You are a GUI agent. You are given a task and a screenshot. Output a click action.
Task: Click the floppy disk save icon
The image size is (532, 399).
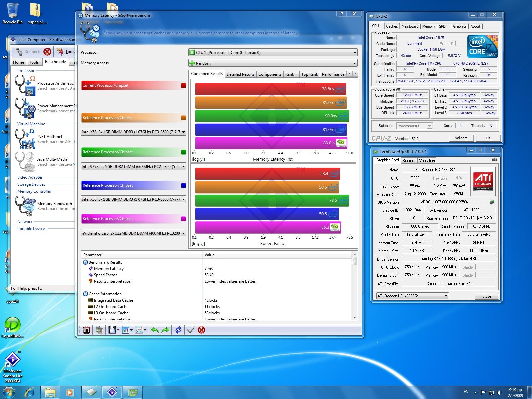112,330
